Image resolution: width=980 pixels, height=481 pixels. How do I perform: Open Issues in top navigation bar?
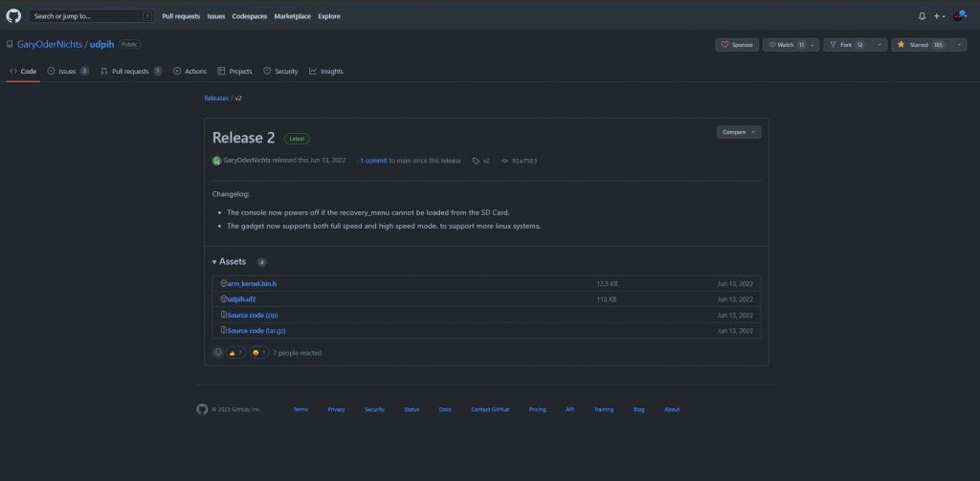click(215, 16)
